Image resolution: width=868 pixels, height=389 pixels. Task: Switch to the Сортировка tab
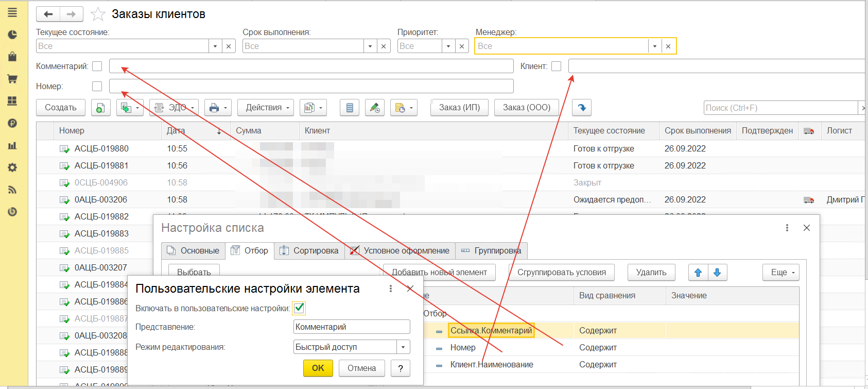(309, 251)
